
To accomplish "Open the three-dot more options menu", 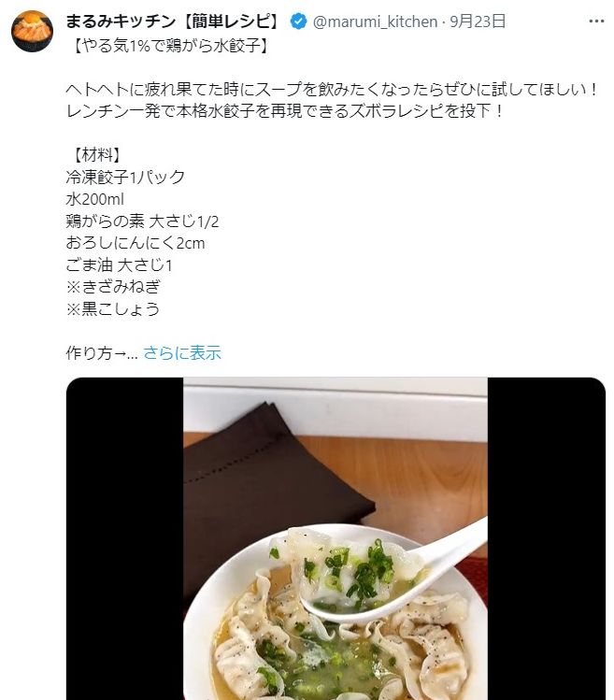I will [x=596, y=21].
